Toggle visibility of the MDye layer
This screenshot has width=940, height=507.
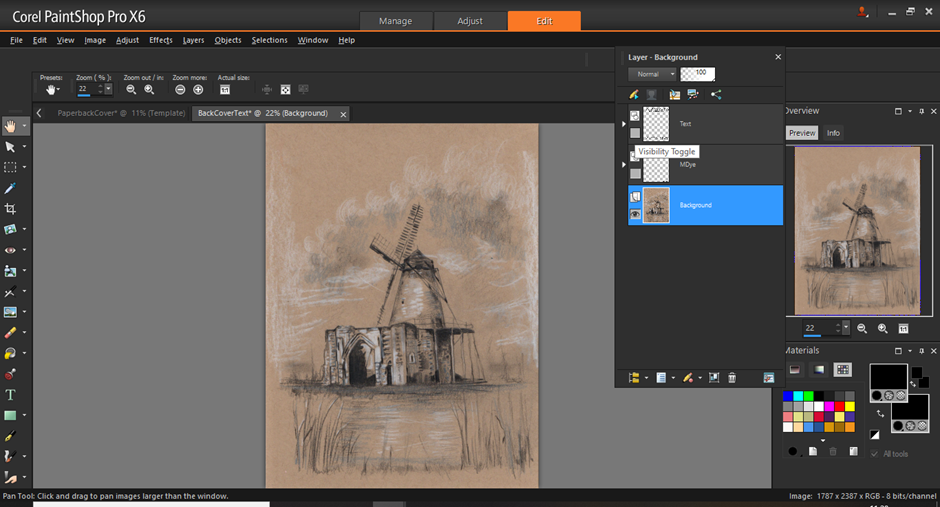[635, 174]
